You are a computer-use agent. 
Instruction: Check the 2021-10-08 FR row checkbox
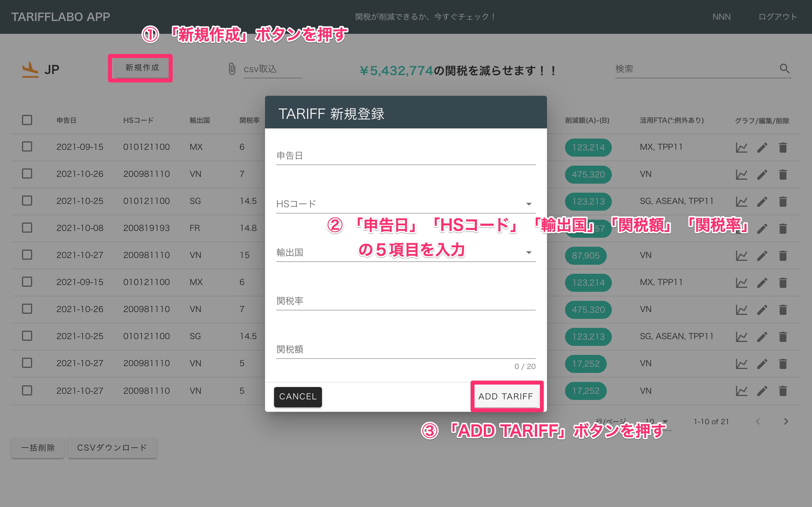27,228
